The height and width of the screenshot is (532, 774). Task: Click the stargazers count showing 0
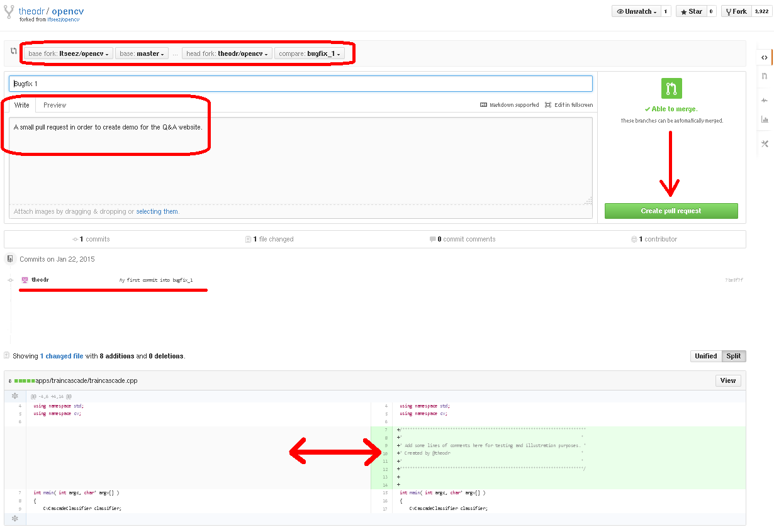(711, 11)
